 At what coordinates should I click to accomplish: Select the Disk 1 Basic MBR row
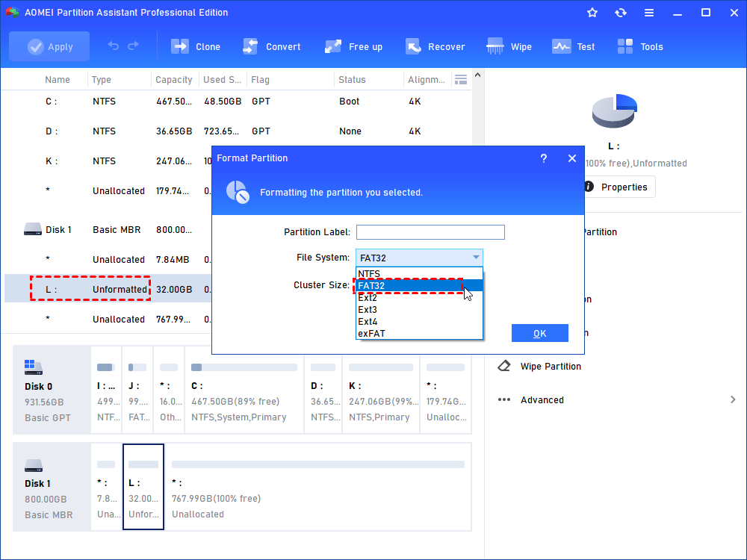point(108,229)
